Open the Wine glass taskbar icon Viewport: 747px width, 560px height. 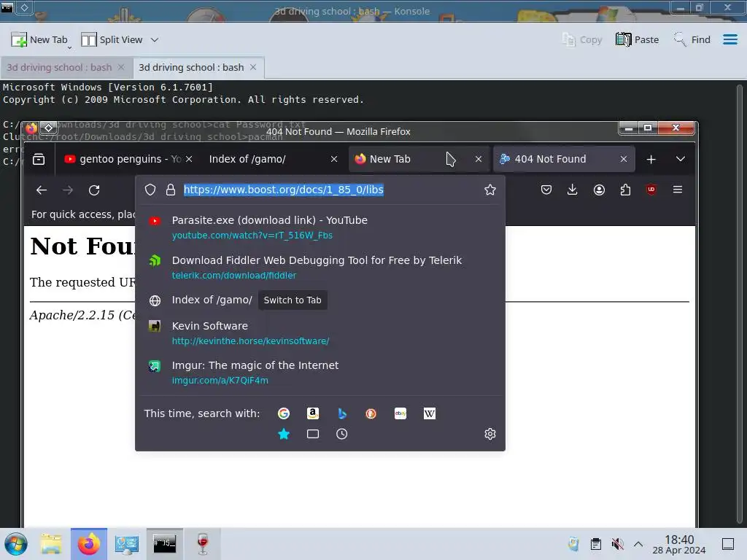(x=203, y=544)
